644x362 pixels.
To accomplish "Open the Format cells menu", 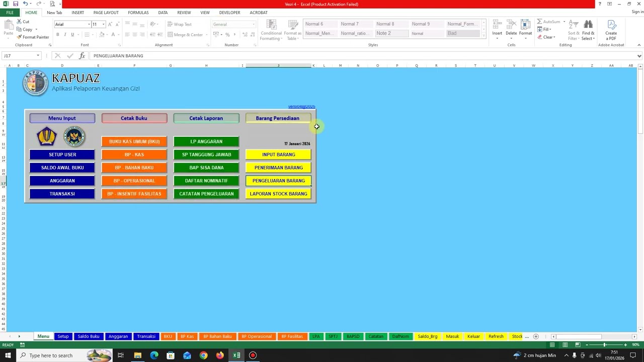I will point(525,28).
